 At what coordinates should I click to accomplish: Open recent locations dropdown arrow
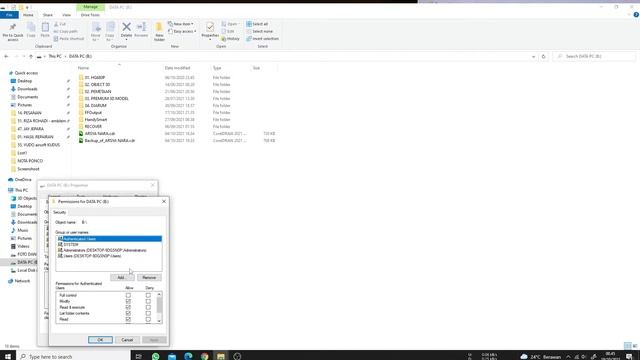[x=24, y=56]
